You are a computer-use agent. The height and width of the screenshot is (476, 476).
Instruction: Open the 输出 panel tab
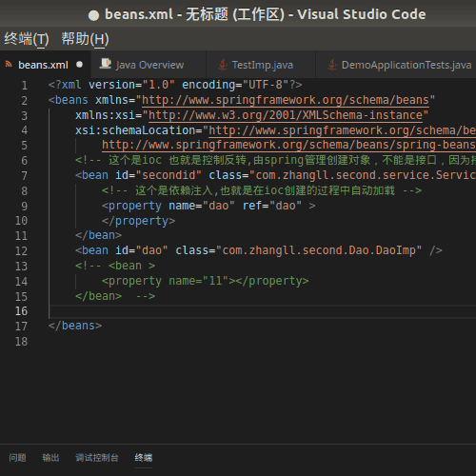(50, 458)
